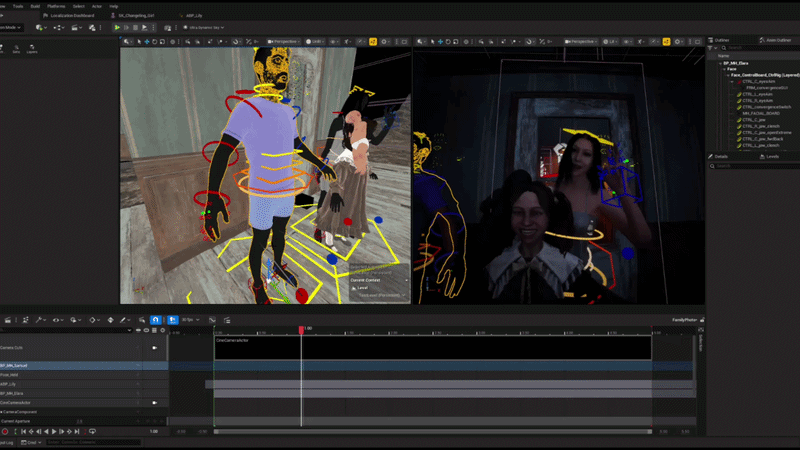Open the Help menu
800x450 pixels.
pyautogui.click(x=114, y=7)
